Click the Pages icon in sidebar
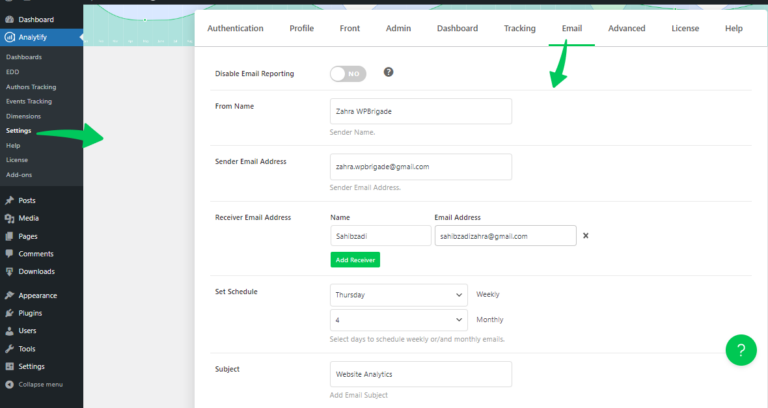This screenshot has width=768, height=408. [x=9, y=236]
